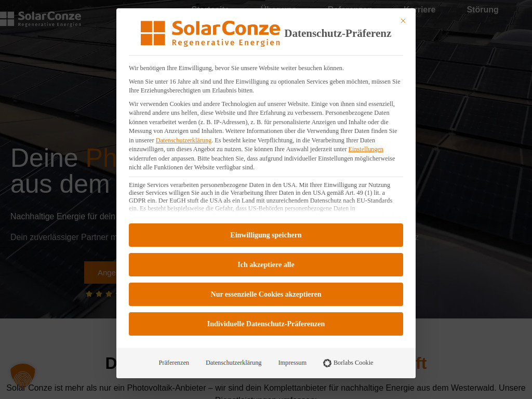Click Ich akzeptiere alle
This screenshot has height=399, width=532.
(265, 264)
